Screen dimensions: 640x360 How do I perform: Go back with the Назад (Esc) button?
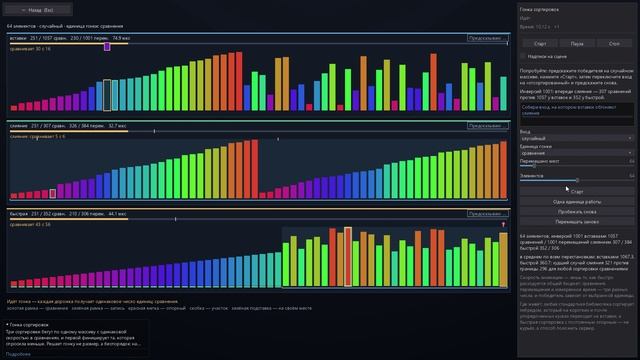[38, 10]
